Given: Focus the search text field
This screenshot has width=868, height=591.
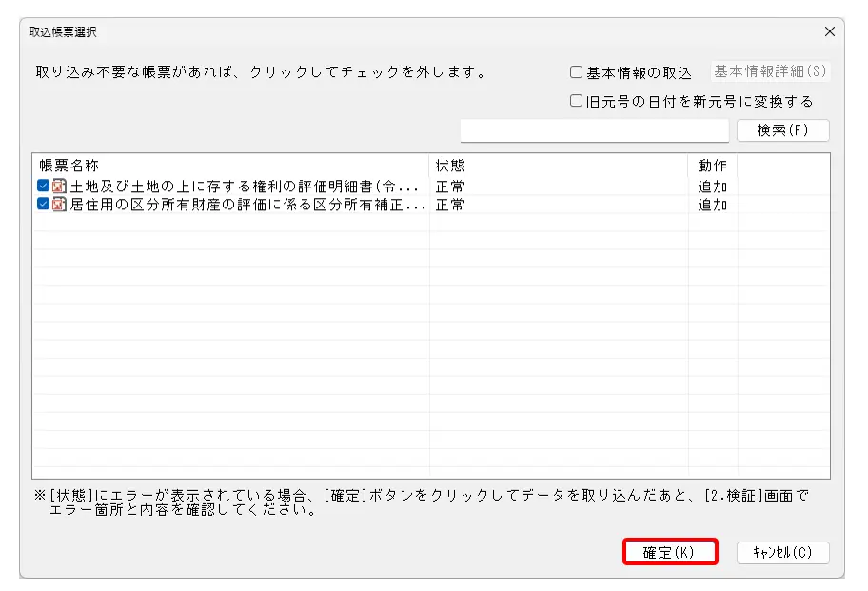Looking at the screenshot, I should coord(594,130).
